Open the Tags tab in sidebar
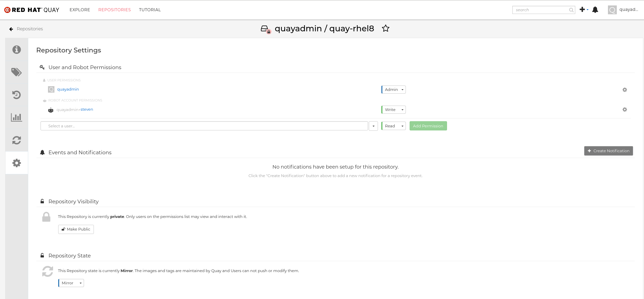Image resolution: width=644 pixels, height=299 pixels. pyautogui.click(x=17, y=72)
